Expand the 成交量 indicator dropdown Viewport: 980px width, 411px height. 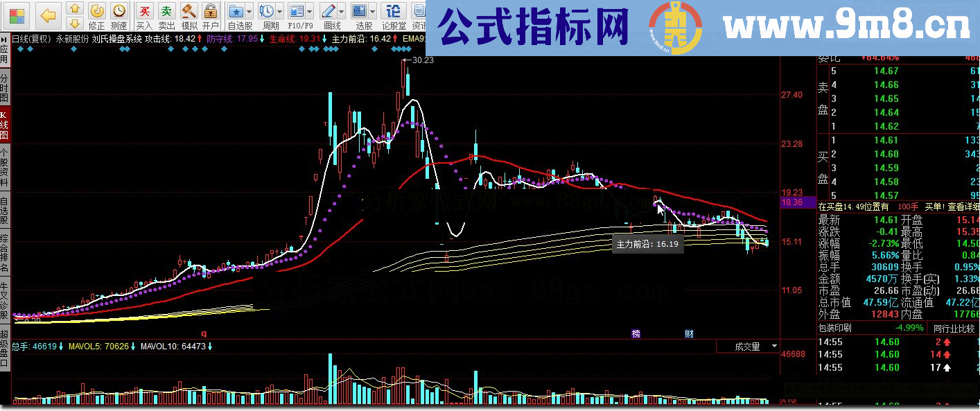774,347
